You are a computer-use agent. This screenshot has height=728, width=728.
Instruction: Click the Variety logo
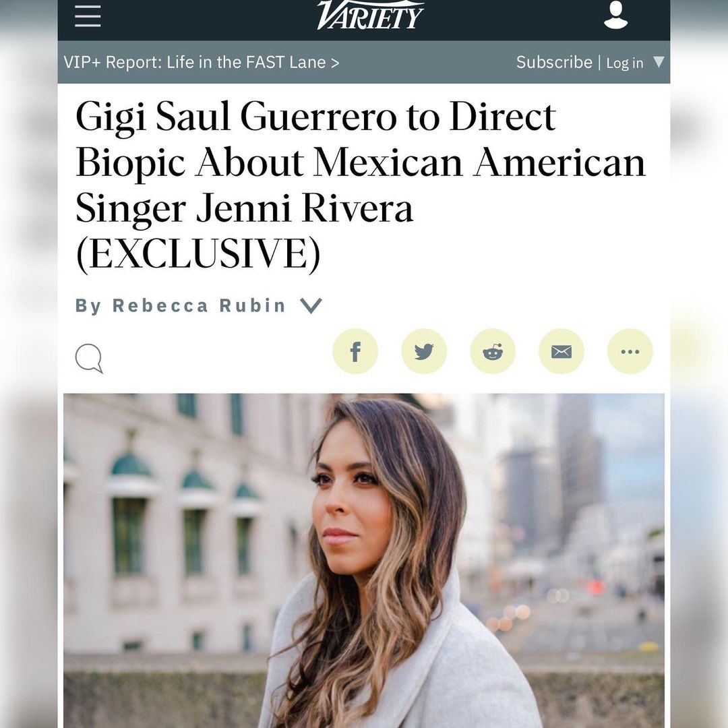(370, 15)
